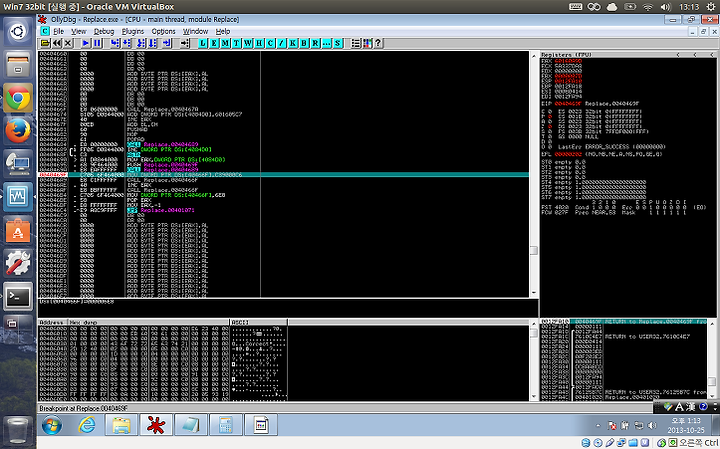Show hidden Windows tray icons arrow
This screenshot has height=449, width=720.
click(x=598, y=426)
